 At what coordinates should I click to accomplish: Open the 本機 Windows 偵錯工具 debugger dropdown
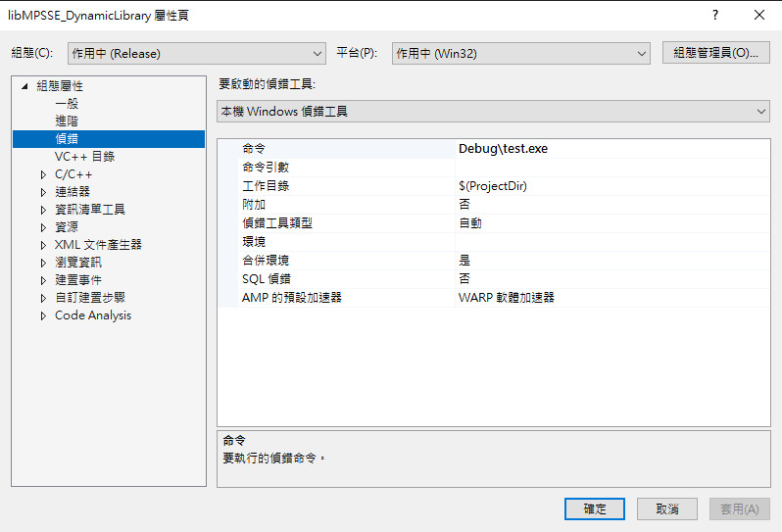coord(493,111)
